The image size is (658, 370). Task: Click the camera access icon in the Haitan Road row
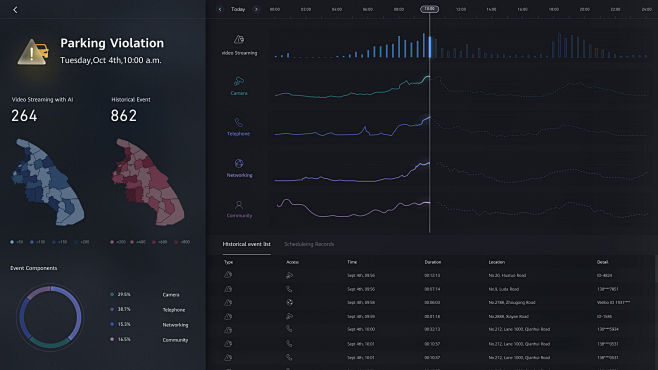pyautogui.click(x=289, y=275)
